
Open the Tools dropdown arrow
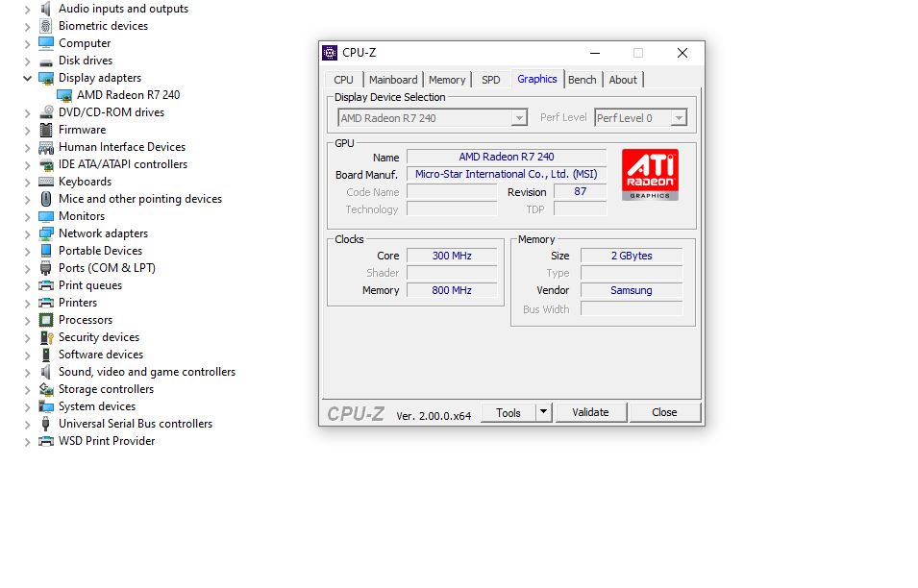tap(543, 412)
